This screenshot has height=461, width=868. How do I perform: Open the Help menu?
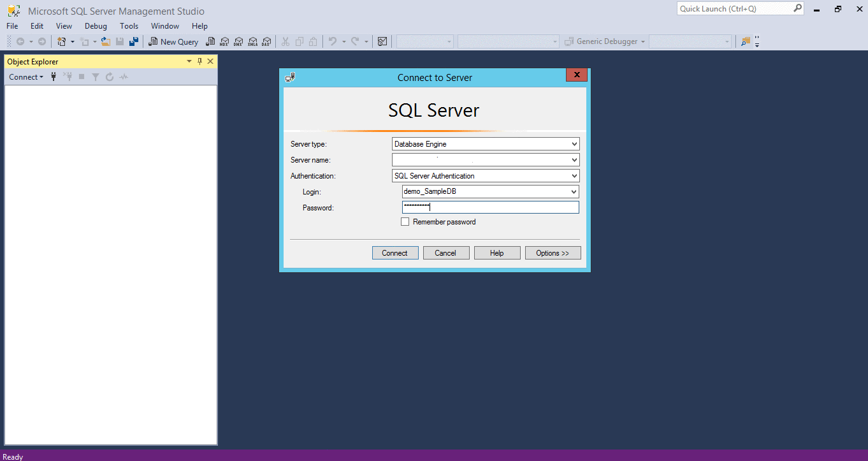point(200,26)
